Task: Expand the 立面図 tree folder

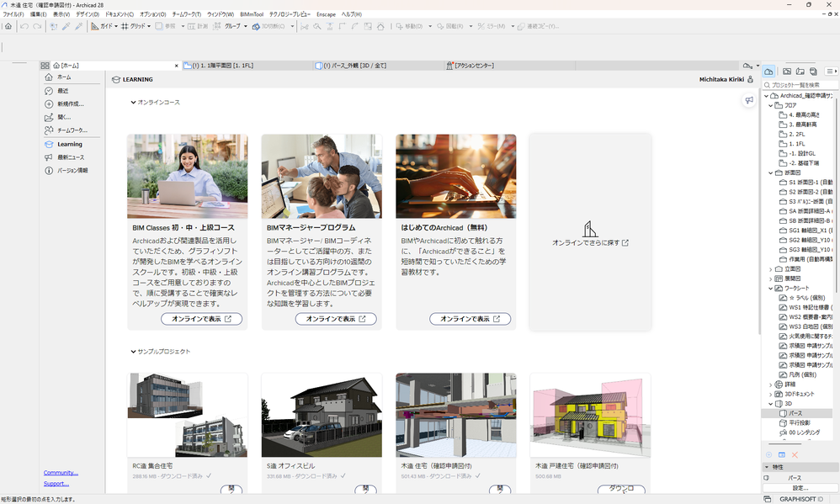Action: tap(771, 269)
